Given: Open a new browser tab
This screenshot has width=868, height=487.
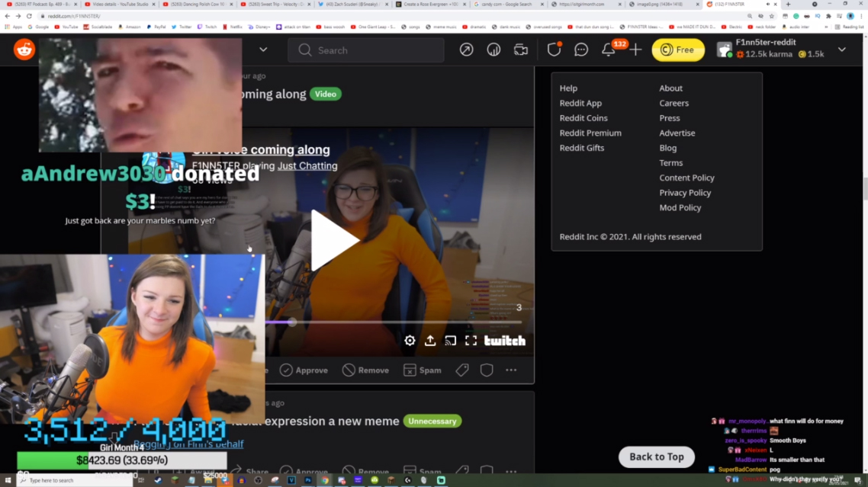Looking at the screenshot, I should click(x=788, y=5).
